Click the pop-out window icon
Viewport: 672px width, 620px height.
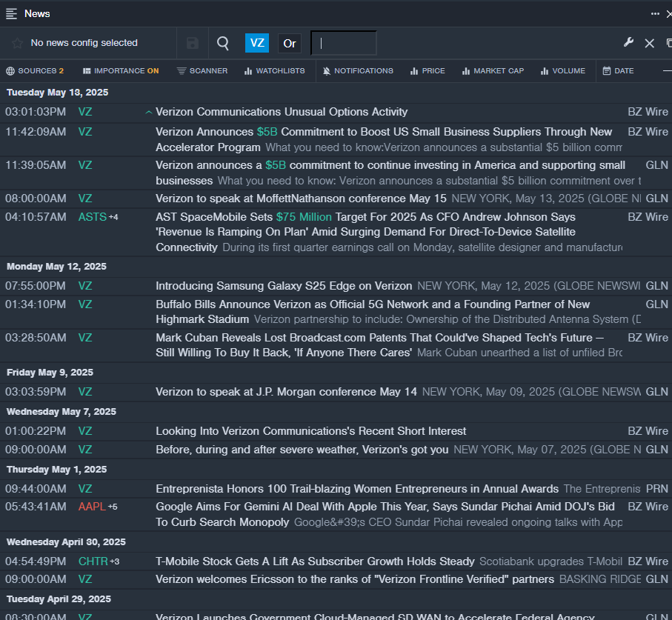669,43
